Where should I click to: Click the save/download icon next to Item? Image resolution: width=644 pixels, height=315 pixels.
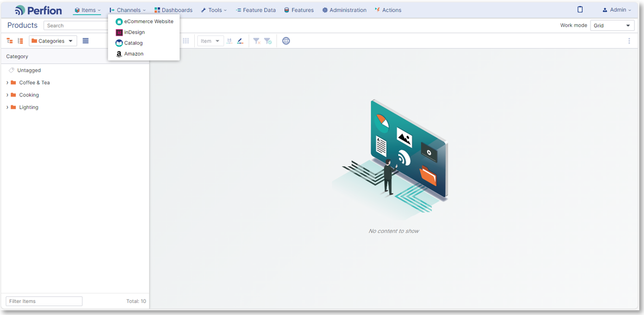coord(229,41)
